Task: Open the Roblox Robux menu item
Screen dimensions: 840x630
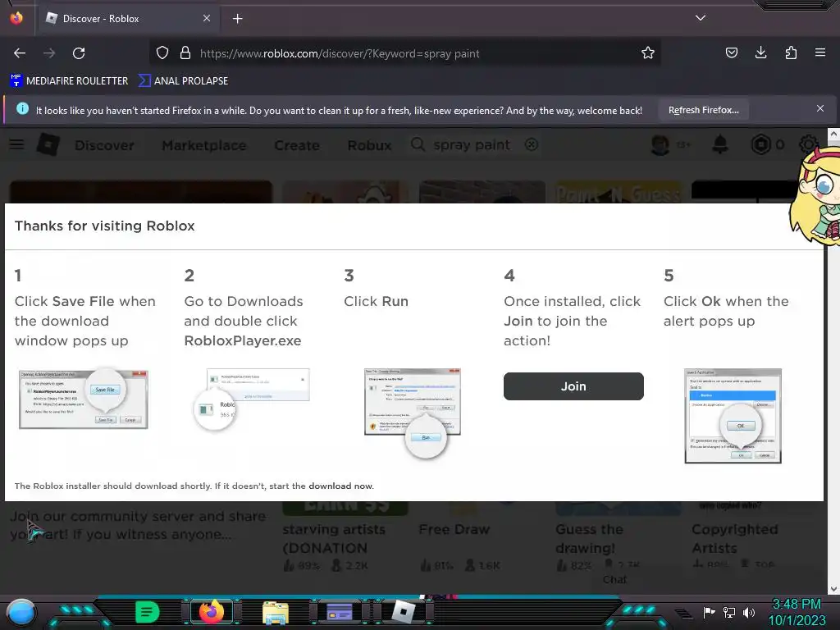Action: pos(369,145)
